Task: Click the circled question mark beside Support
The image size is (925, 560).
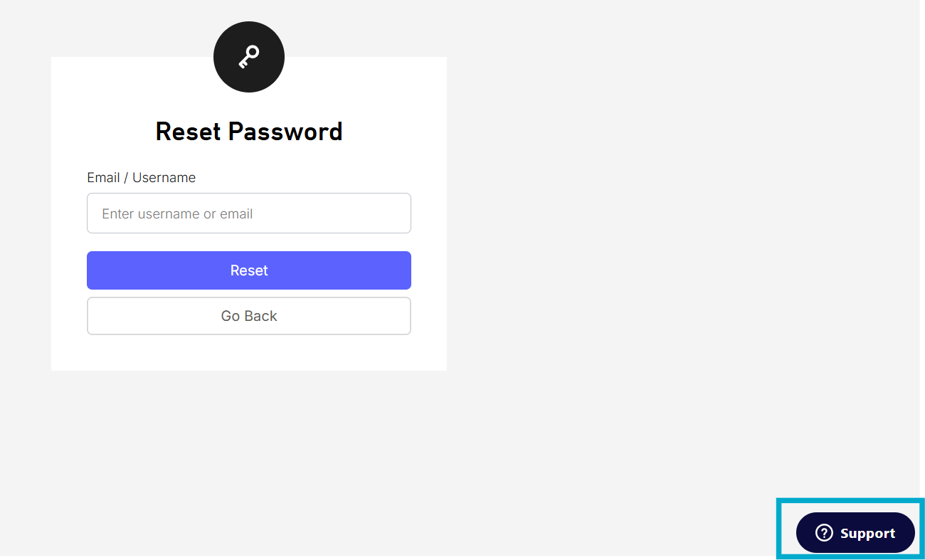Action: point(824,532)
